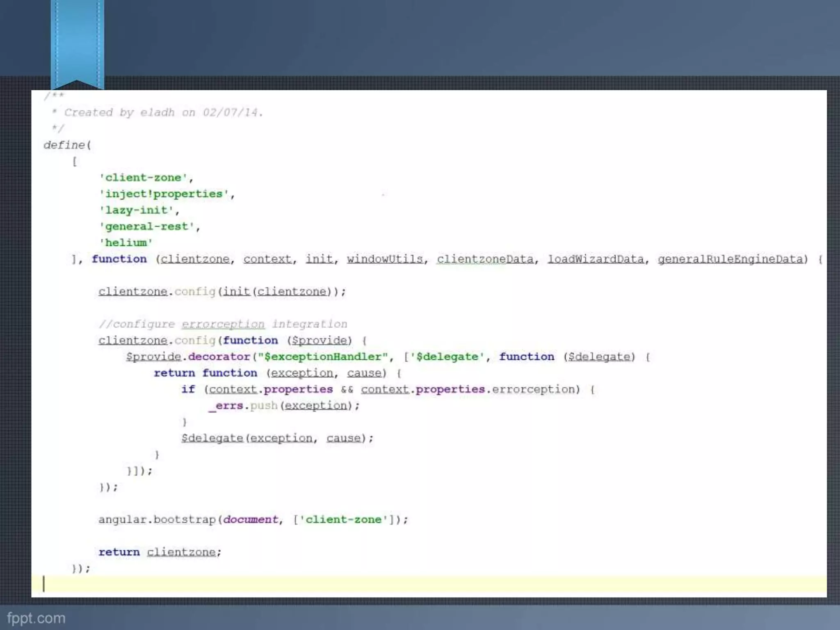Click the windowUtils function parameter

click(x=385, y=259)
